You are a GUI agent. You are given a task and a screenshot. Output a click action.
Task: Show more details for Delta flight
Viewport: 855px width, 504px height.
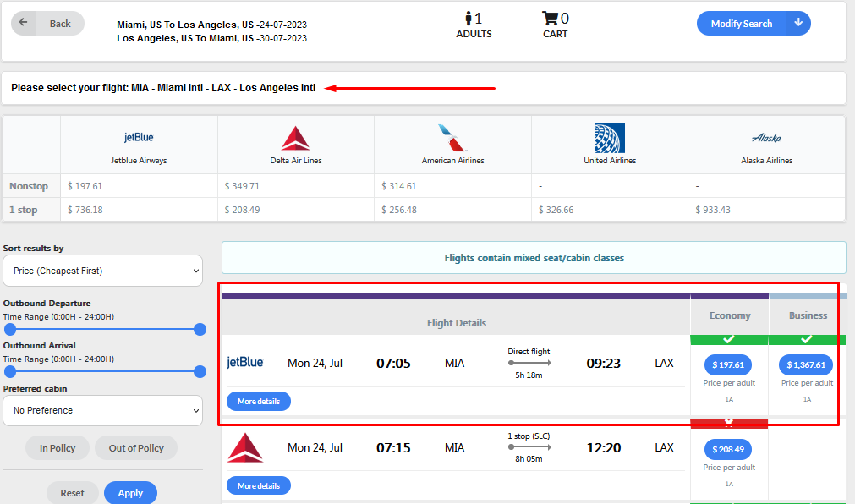click(x=259, y=485)
